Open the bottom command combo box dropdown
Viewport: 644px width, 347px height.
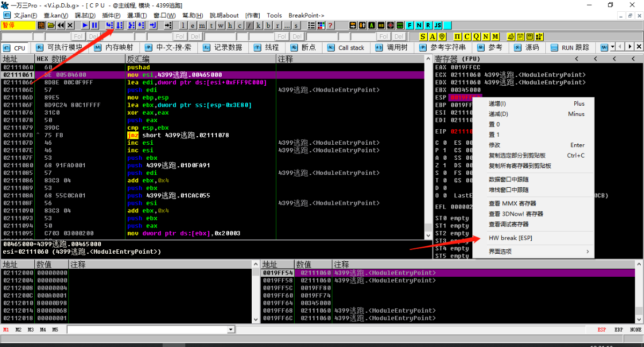click(x=231, y=330)
